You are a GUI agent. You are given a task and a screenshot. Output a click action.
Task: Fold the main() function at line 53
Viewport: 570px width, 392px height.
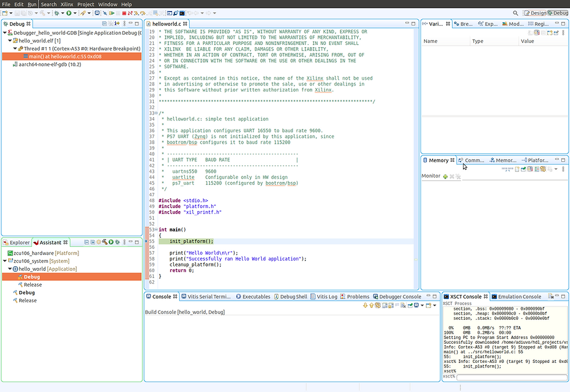pos(156,230)
